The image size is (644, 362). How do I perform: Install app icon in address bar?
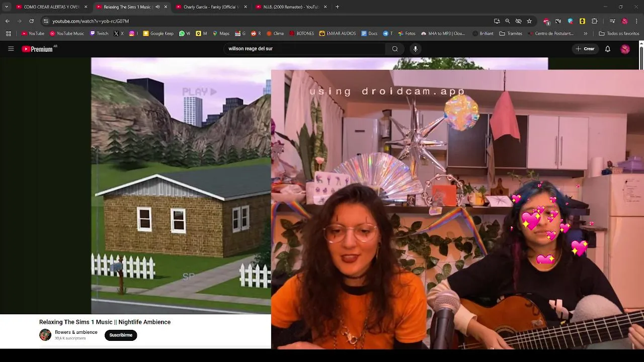pos(497,21)
